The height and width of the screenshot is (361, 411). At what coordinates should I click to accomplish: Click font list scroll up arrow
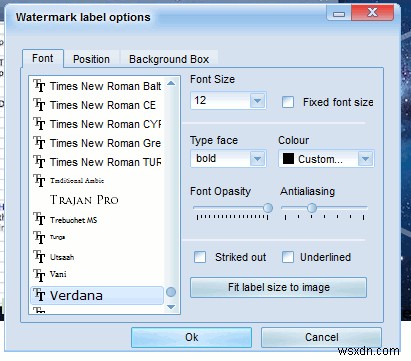(x=171, y=83)
